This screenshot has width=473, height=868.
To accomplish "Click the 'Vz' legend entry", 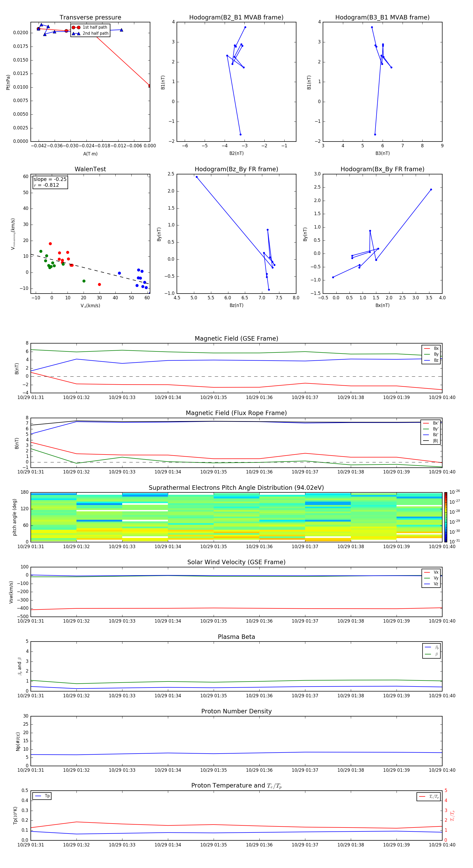I will tap(431, 584).
